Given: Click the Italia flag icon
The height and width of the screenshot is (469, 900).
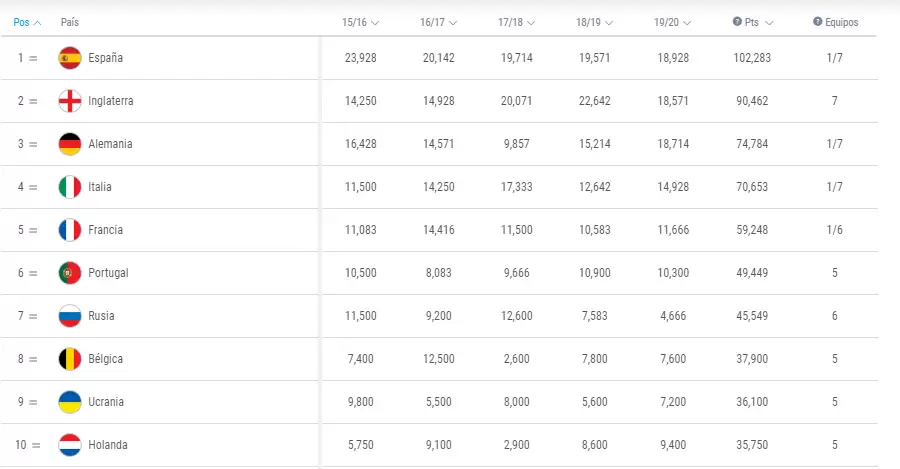Looking at the screenshot, I should 70,187.
